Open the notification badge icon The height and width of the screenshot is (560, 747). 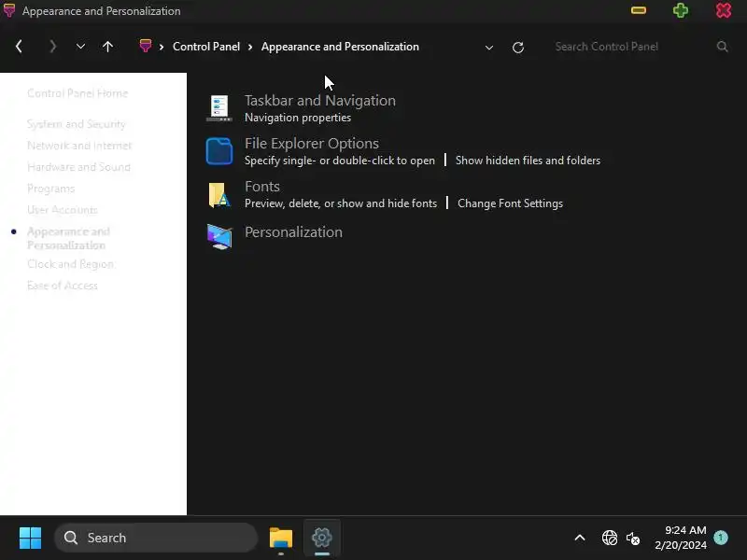tap(721, 538)
